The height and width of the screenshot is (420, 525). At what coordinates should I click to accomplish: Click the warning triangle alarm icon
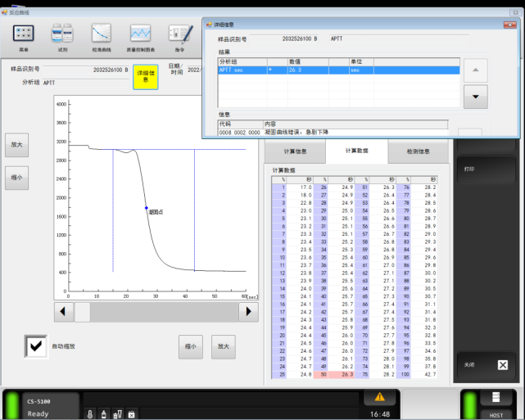coord(380,397)
